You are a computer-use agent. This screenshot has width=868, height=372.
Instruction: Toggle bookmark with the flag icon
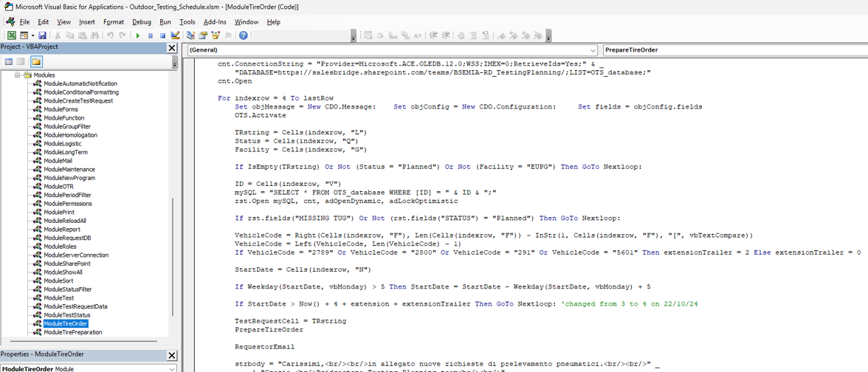tap(500, 35)
